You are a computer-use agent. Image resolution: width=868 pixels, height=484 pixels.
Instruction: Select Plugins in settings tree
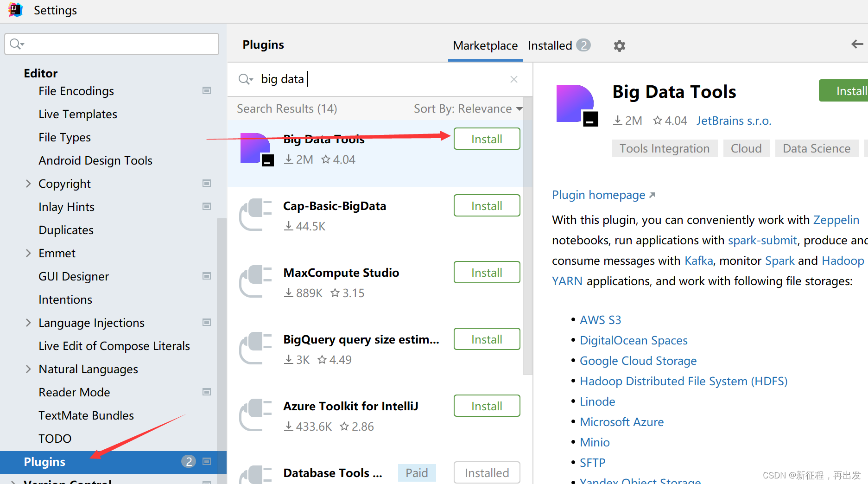(x=113, y=462)
